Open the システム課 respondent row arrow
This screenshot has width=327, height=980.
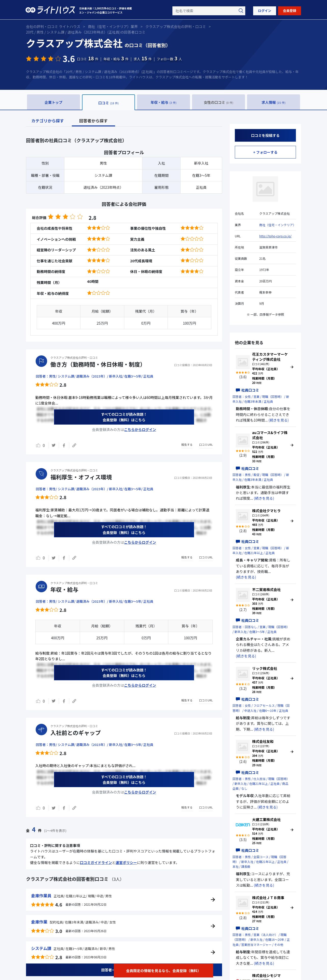213,952
